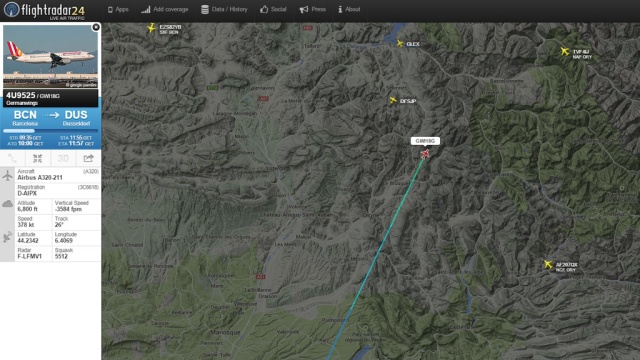The image size is (640, 360).
Task: Open the Social menu
Action: point(273,9)
